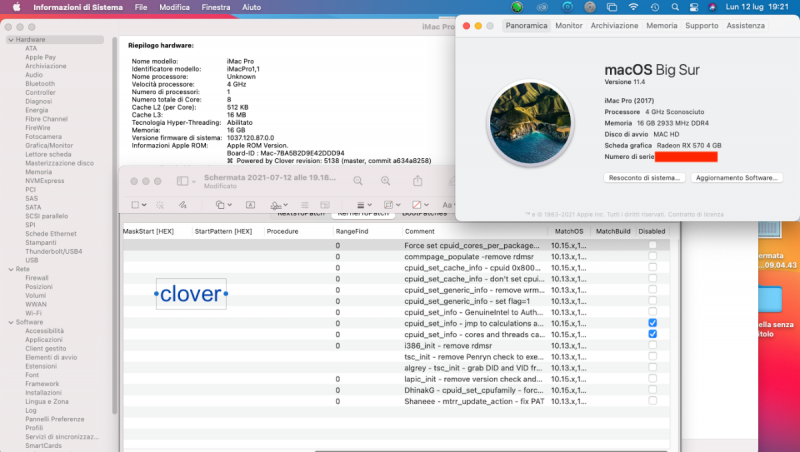800x452 pixels.
Task: Click the Resoconto di sistema button
Action: pos(643,177)
